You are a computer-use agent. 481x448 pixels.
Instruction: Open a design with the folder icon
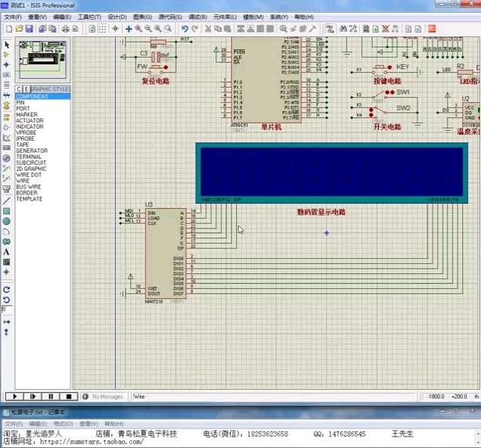point(20,29)
